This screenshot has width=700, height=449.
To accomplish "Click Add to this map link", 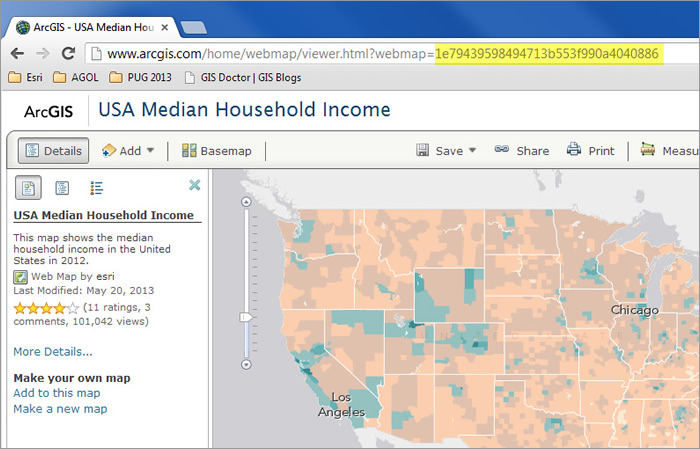I will pyautogui.click(x=57, y=393).
